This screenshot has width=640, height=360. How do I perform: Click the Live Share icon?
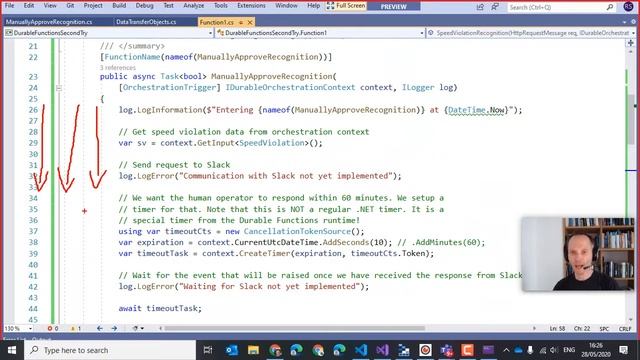tap(480, 7)
